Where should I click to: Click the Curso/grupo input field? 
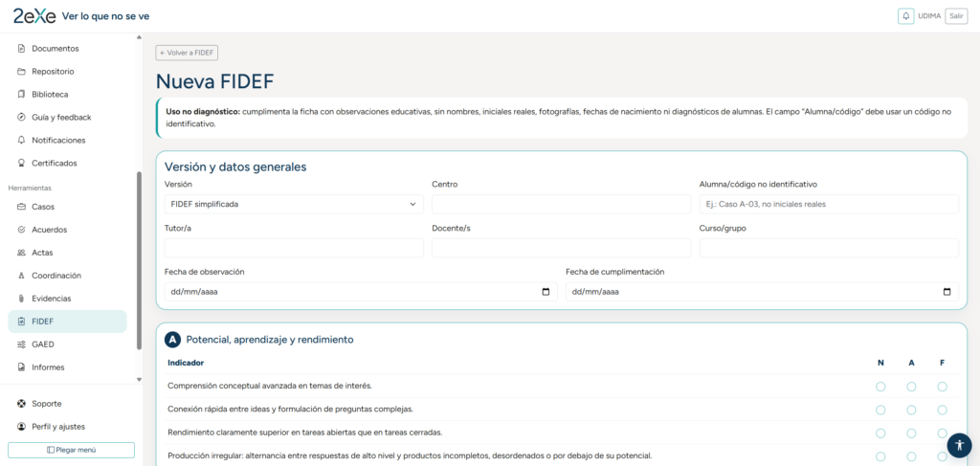829,248
